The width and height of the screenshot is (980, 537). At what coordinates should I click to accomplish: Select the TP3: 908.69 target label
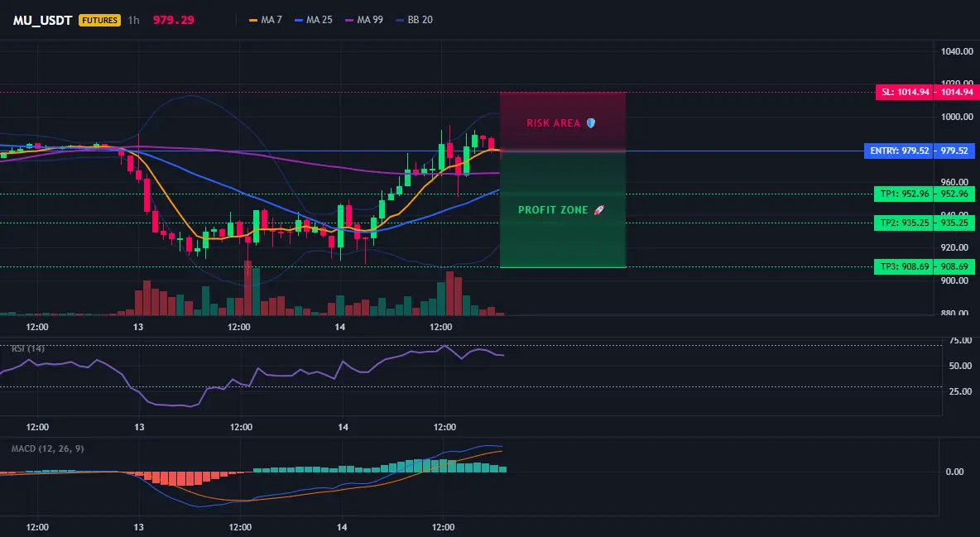[903, 267]
